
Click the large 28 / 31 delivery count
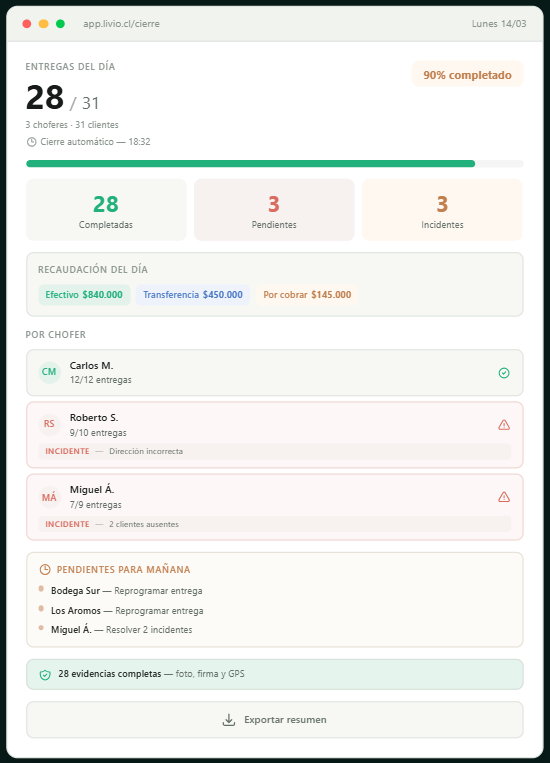pyautogui.click(x=63, y=98)
